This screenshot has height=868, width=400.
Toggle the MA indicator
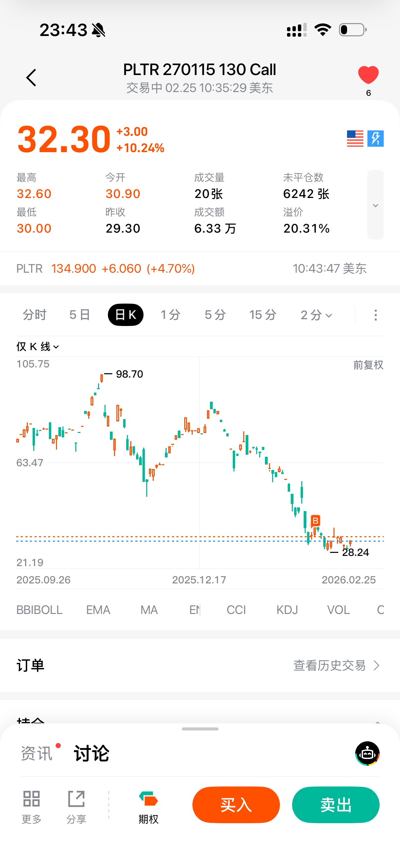tap(149, 610)
